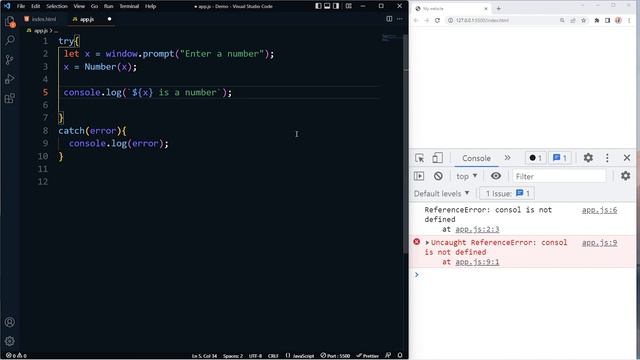The image size is (640, 360).
Task: Open the Extensions view
Action: coord(10,98)
